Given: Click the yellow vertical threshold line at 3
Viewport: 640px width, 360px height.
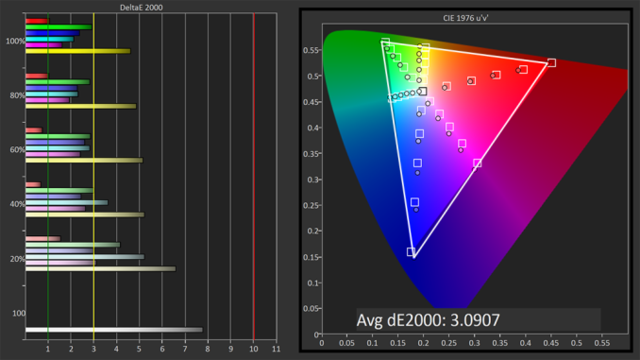Looking at the screenshot, I should click(x=94, y=176).
